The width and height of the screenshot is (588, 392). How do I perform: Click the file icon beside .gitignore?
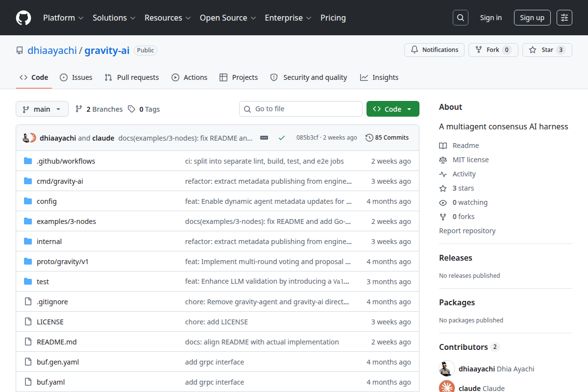coord(28,302)
